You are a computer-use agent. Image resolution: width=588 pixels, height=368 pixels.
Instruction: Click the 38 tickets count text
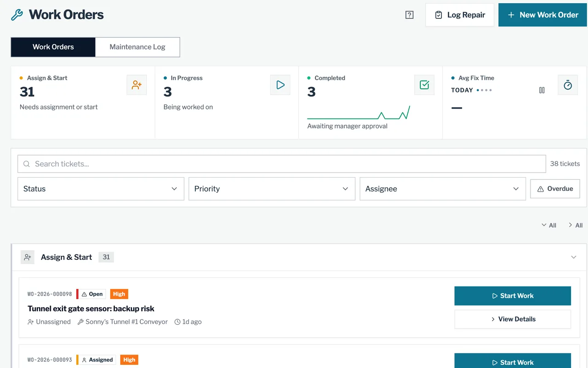click(565, 164)
